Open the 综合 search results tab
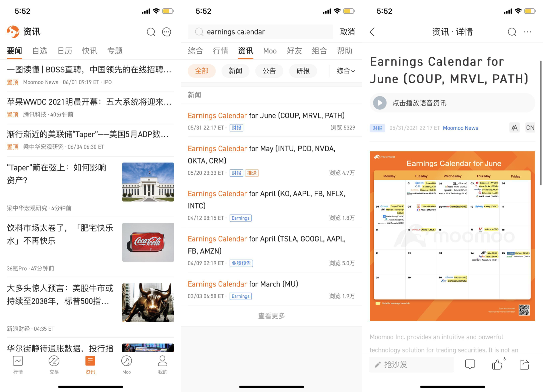The width and height of the screenshot is (543, 392). coord(195,51)
